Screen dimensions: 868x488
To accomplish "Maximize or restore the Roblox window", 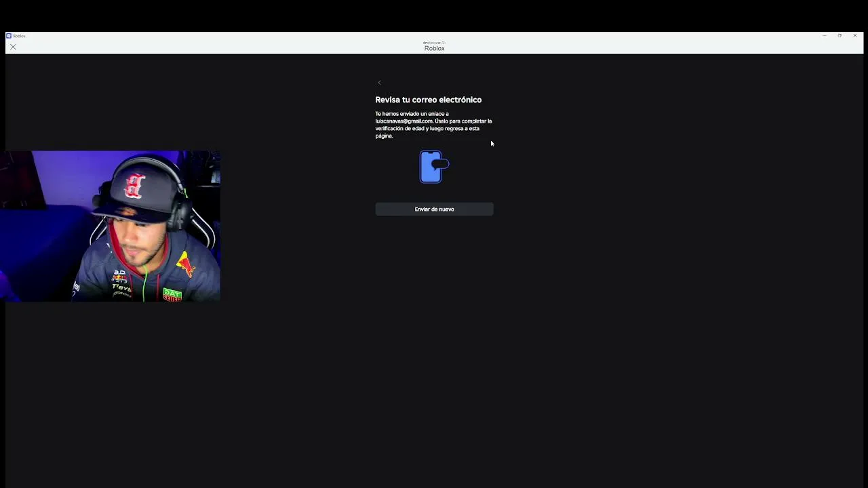I will (840, 36).
